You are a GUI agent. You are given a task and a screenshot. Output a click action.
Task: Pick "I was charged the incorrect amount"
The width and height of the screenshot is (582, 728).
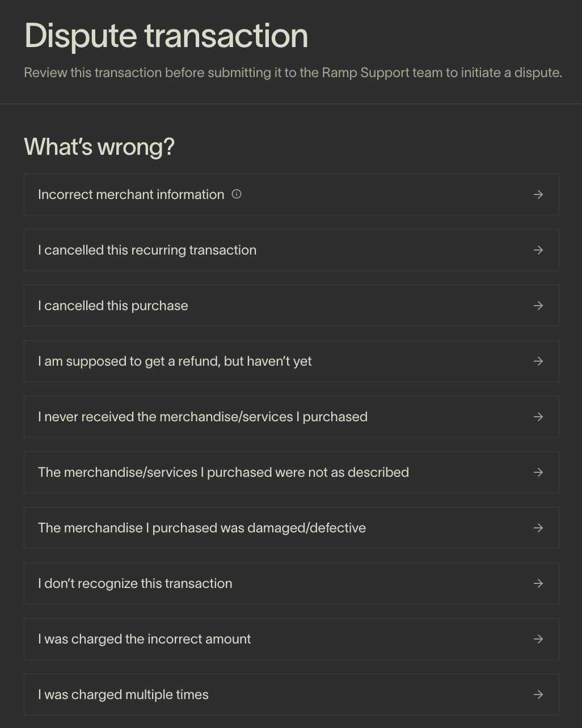pyautogui.click(x=144, y=639)
